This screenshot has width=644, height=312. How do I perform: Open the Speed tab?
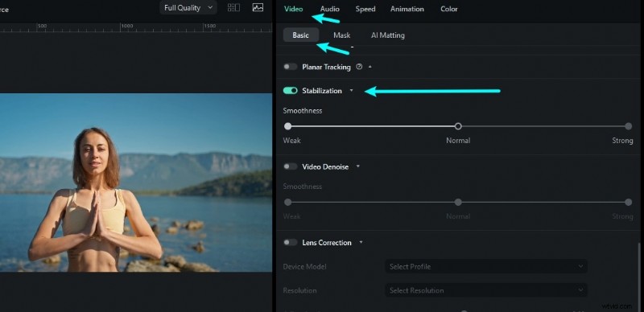pyautogui.click(x=365, y=9)
